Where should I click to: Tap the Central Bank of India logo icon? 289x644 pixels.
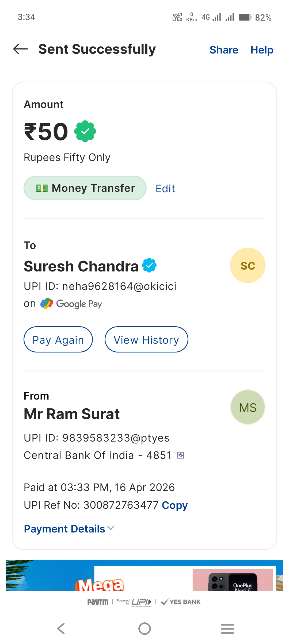181,455
